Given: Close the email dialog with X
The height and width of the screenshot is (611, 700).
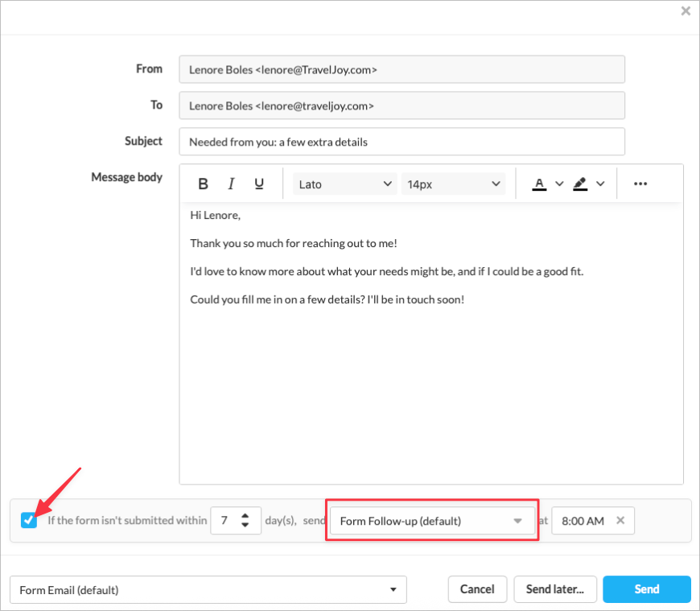Looking at the screenshot, I should tap(686, 11).
